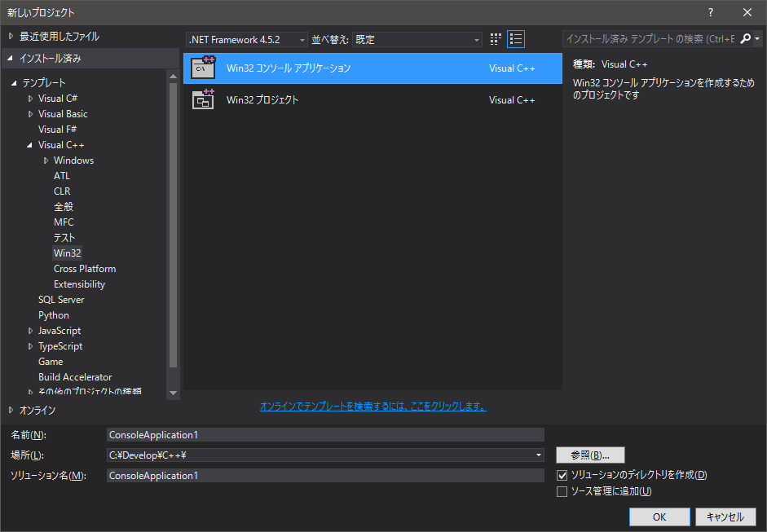The height and width of the screenshot is (532, 767).
Task: Click the OK button
Action: [659, 517]
